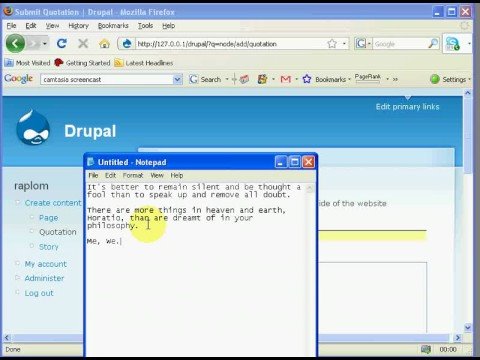Click Edit primary links
Screen dimensions: 480x360
408,107
